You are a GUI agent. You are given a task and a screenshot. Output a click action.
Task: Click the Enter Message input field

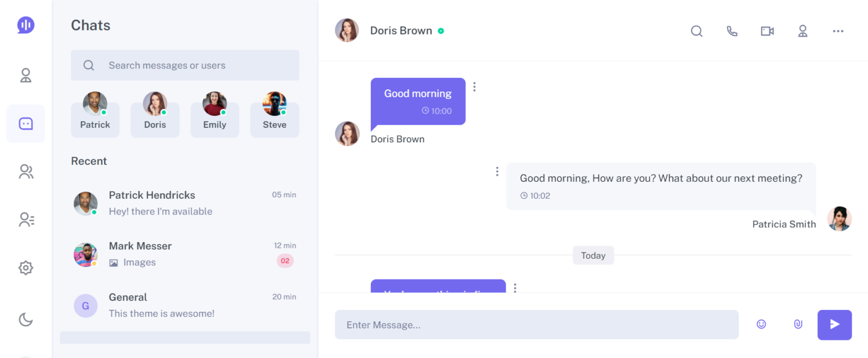tap(536, 324)
